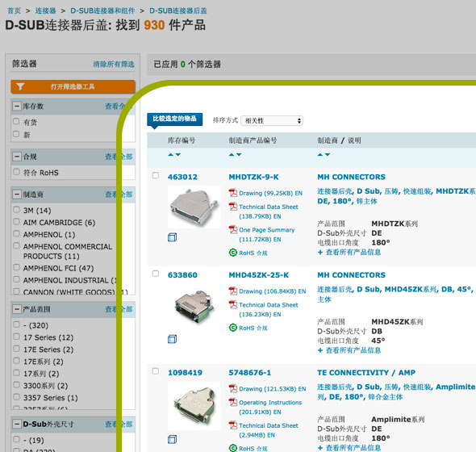Go to D-SUB连接器和组件 breadcrumb

click(102, 10)
